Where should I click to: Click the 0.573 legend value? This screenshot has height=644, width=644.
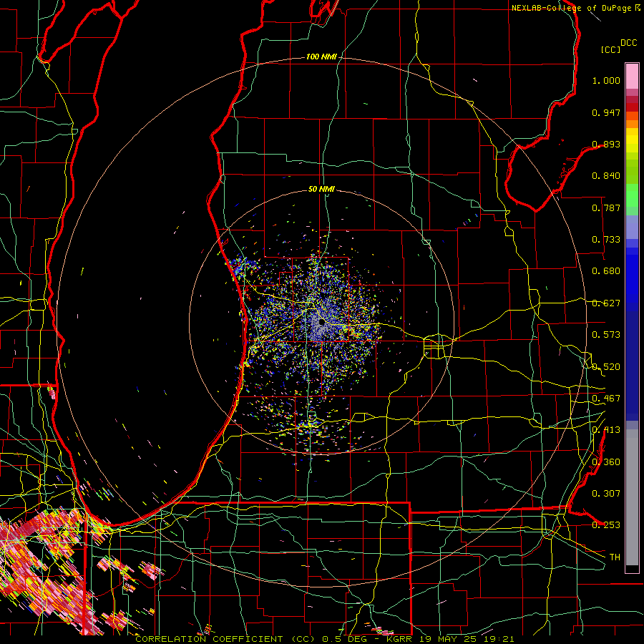[606, 335]
